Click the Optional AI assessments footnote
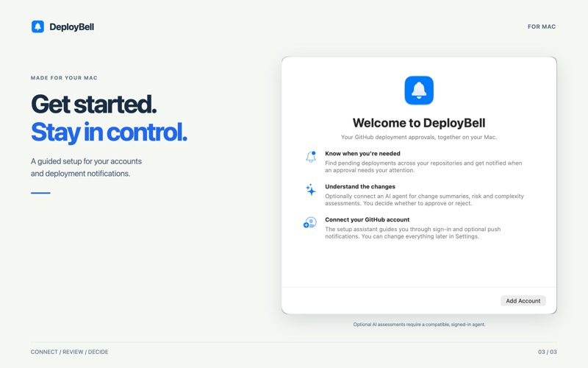 click(x=419, y=325)
